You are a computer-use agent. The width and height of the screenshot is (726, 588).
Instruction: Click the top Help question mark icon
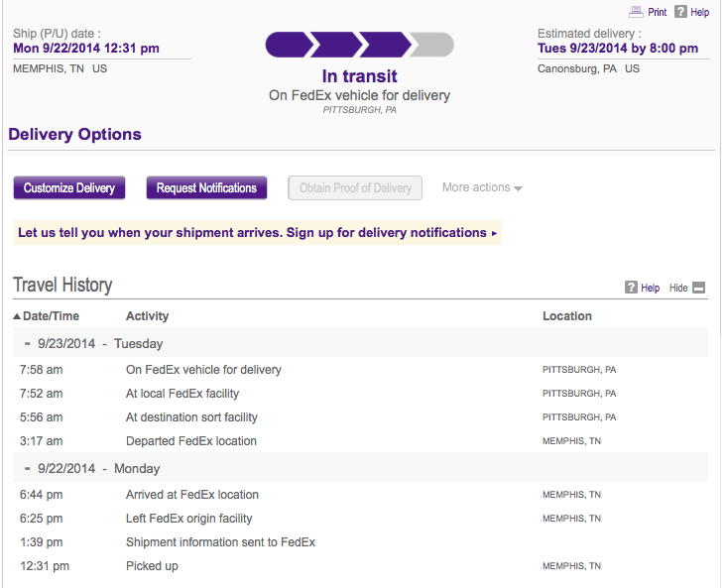pos(680,12)
